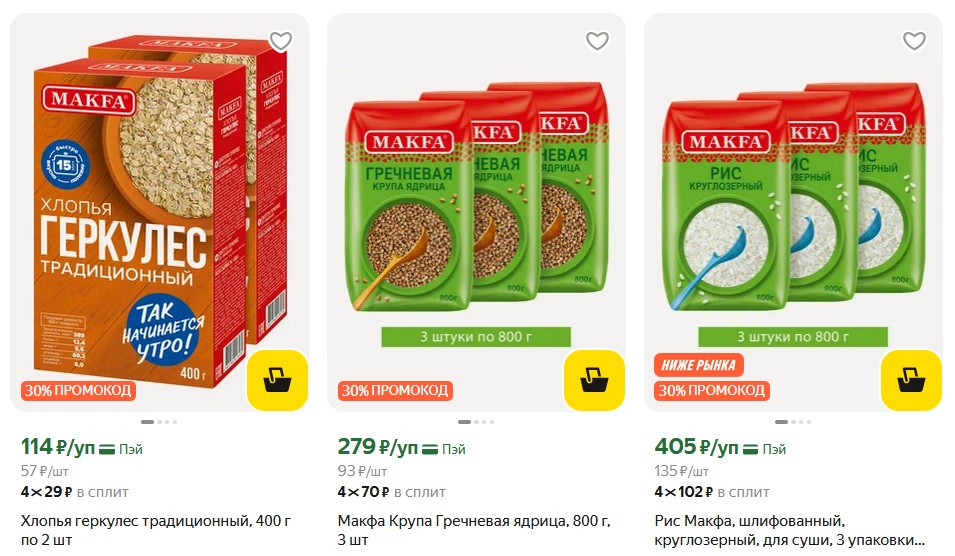Click 30% ПРОМОКОД badge on Геркулес card
Screen dimensions: 955x556
(78, 390)
